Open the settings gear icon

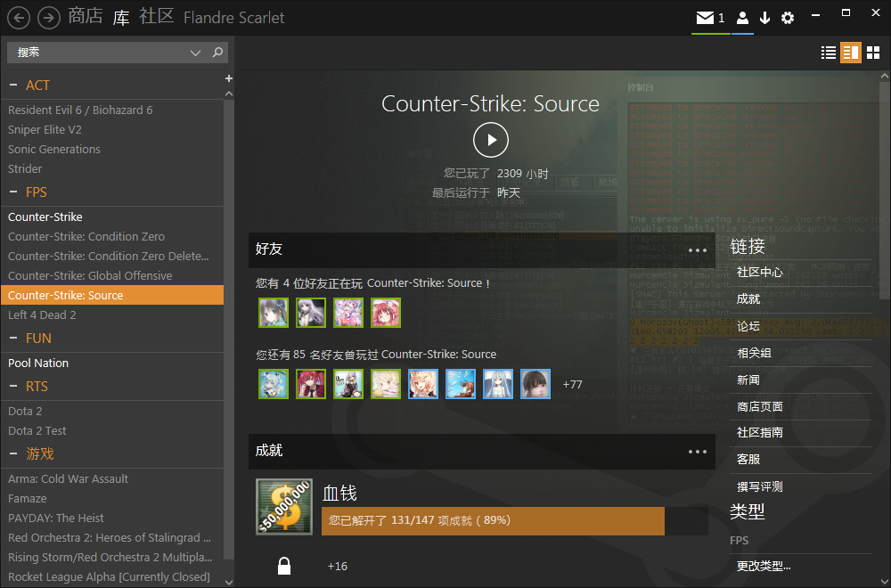[788, 18]
